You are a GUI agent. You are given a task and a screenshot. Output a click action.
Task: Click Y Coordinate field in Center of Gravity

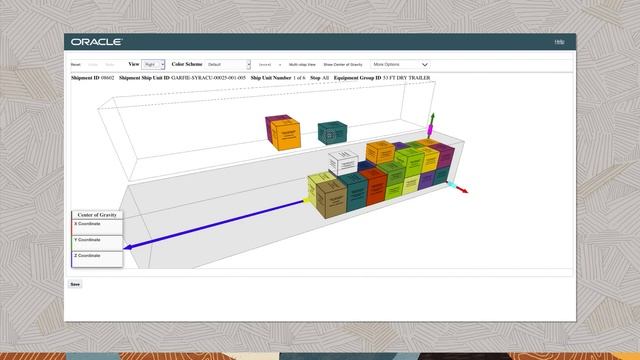97,243
